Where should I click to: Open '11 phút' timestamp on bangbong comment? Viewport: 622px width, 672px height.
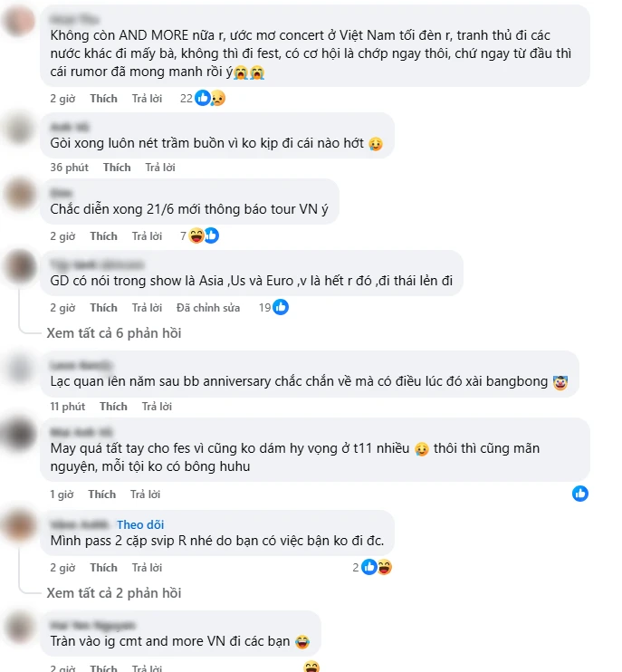pos(68,407)
